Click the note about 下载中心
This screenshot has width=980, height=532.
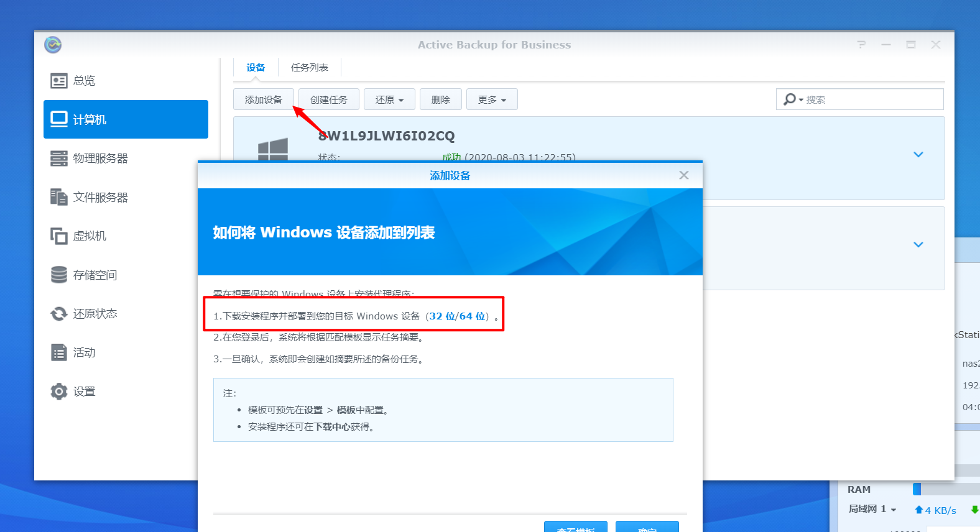312,427
